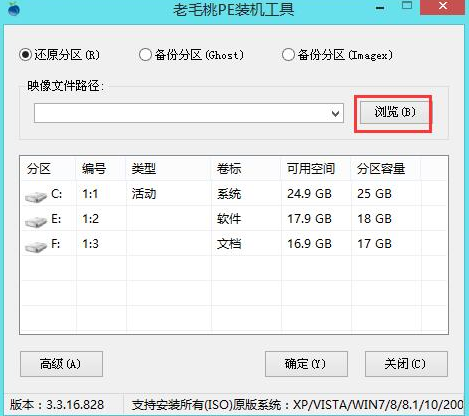Click the version 3.3.16.828 status text

[x=57, y=405]
